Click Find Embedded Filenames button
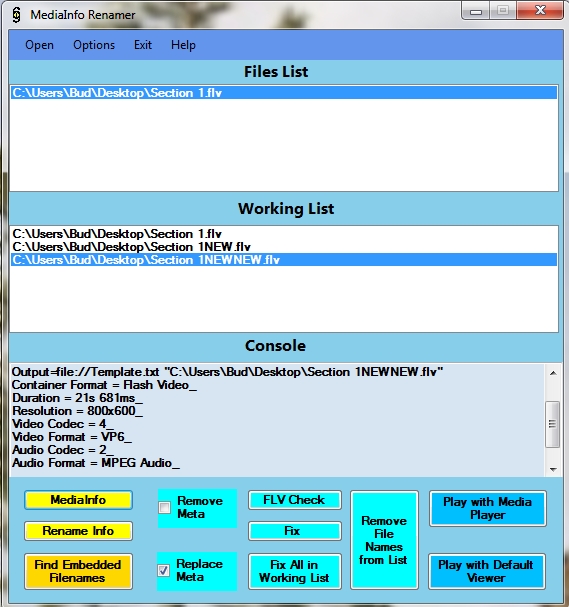This screenshot has height=607, width=569. point(78,571)
